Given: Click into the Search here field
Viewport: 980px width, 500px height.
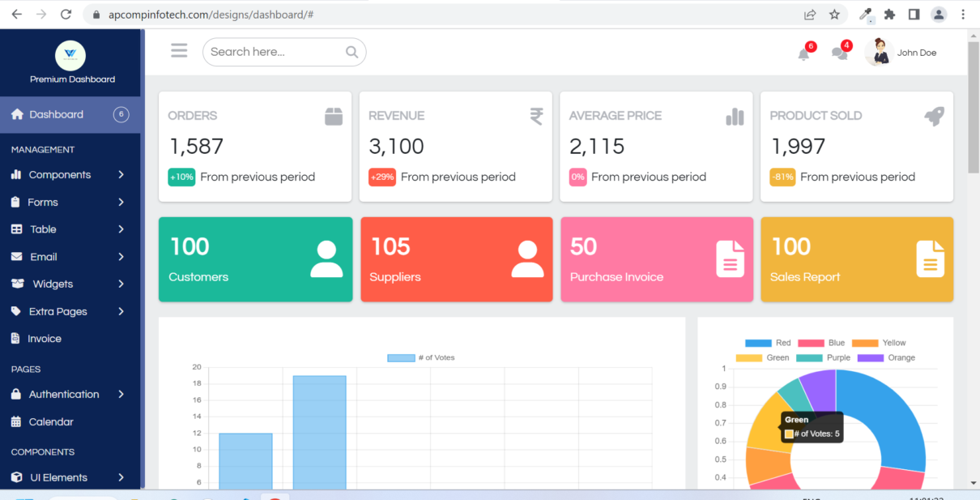Looking at the screenshot, I should click(284, 52).
